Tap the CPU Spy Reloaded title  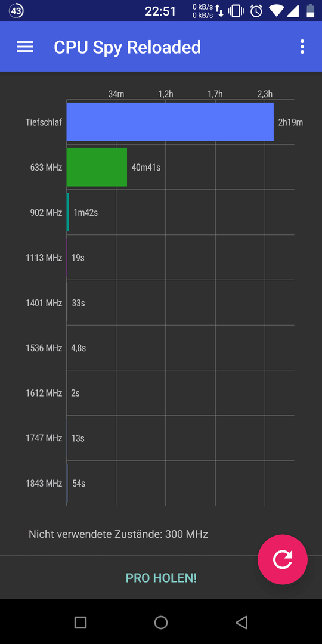tap(128, 47)
